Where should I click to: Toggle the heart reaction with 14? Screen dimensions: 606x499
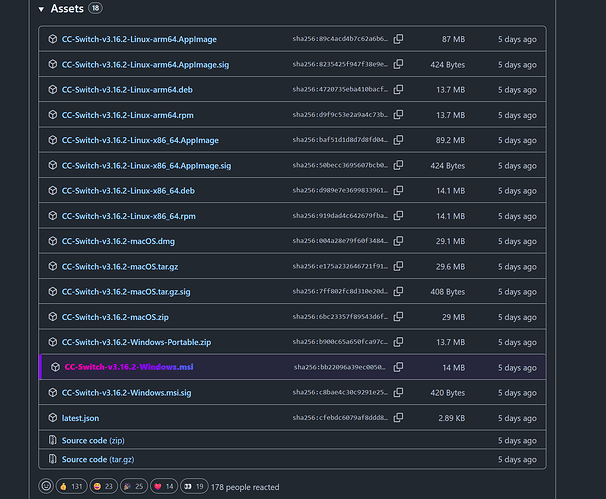164,486
